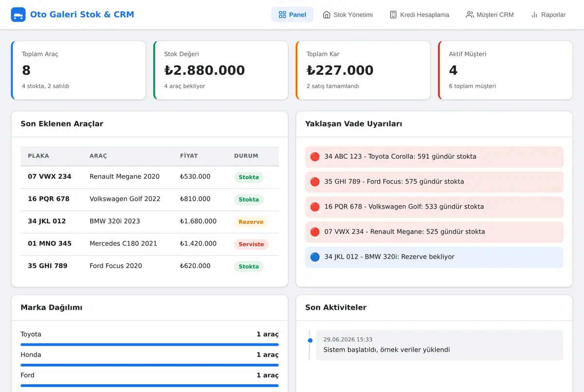The height and width of the screenshot is (392, 584).
Task: Click the PLAKA column header
Action: pyautogui.click(x=38, y=156)
